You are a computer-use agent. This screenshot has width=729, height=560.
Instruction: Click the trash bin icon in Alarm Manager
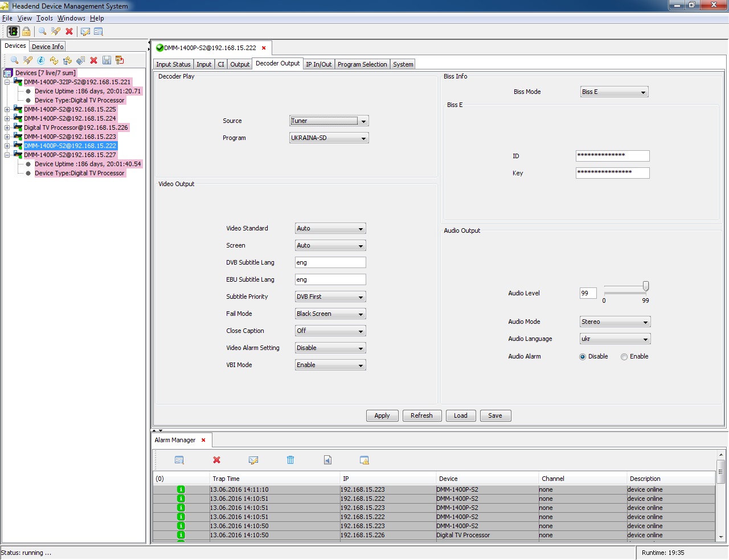tap(290, 460)
